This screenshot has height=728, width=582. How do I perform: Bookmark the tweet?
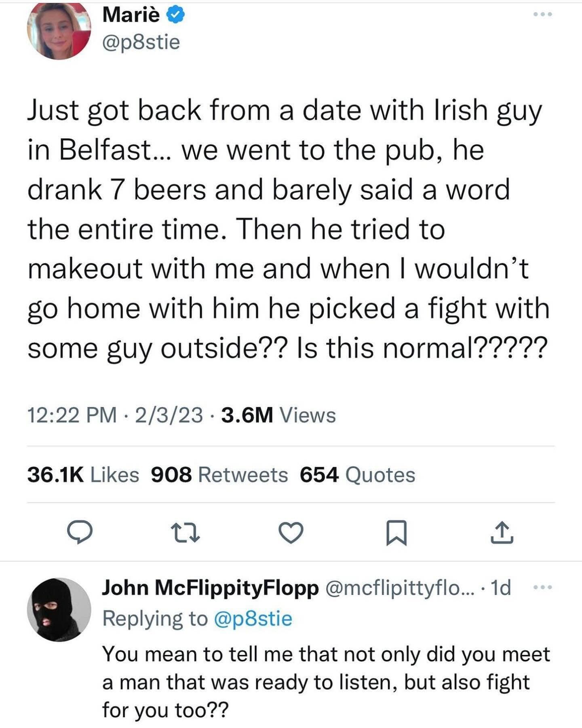tap(396, 532)
